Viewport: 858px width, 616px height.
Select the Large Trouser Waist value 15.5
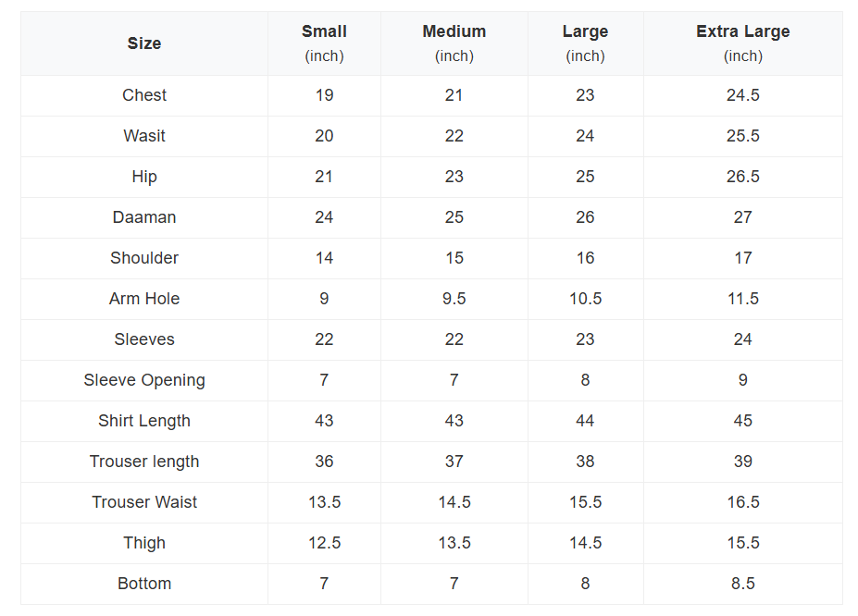click(585, 502)
